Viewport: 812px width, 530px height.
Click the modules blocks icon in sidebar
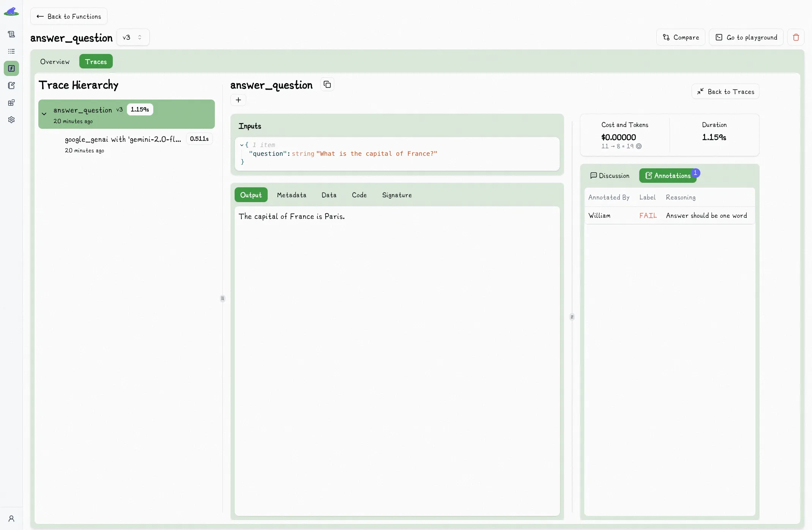11,102
